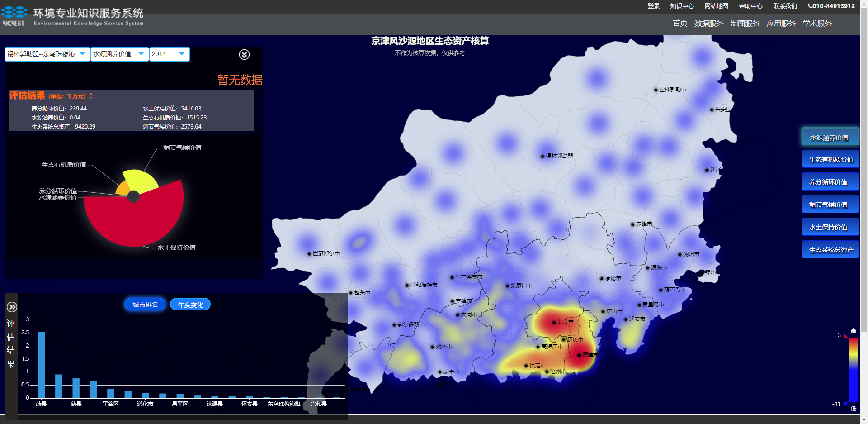The image size is (868, 424).
Task: Click the 北京市 marker on the map
Action: pos(554,323)
